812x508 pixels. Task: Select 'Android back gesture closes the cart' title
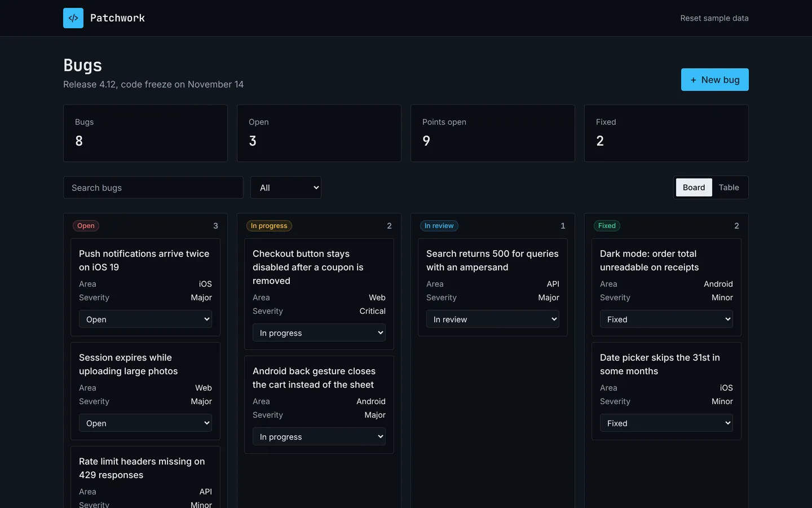point(314,378)
